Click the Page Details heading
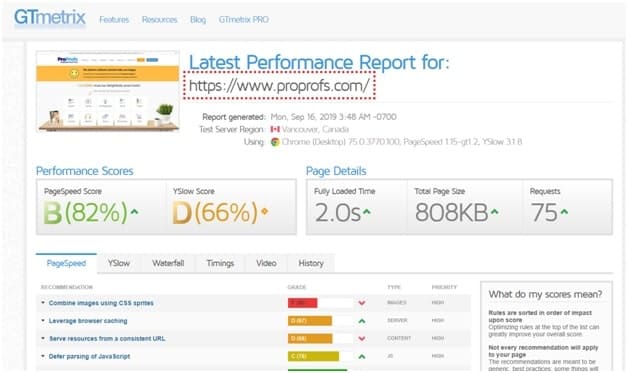628x373 pixels. point(336,171)
